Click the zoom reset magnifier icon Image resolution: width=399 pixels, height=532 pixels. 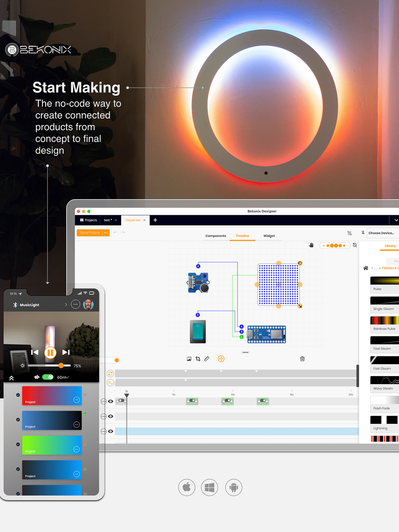355,245
